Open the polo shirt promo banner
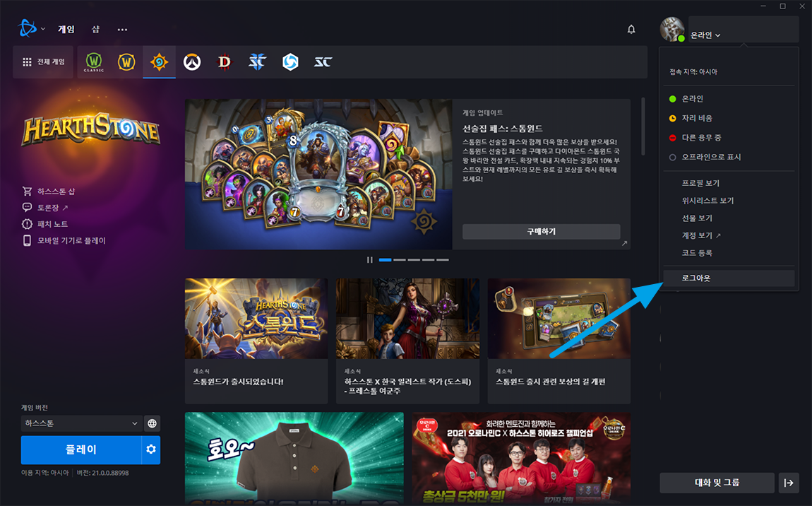The image size is (812, 506). [294, 459]
